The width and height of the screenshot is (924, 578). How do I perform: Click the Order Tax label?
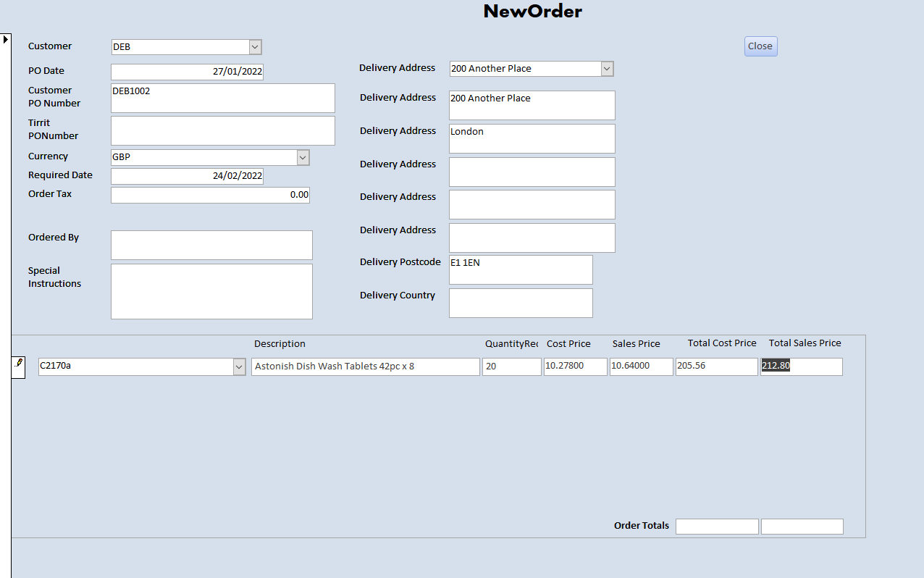click(x=50, y=194)
